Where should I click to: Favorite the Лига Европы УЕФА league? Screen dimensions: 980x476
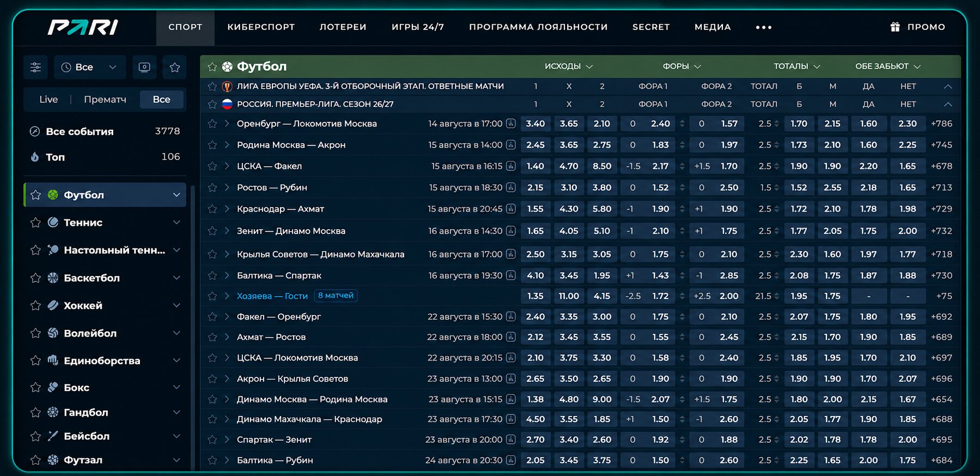[212, 86]
